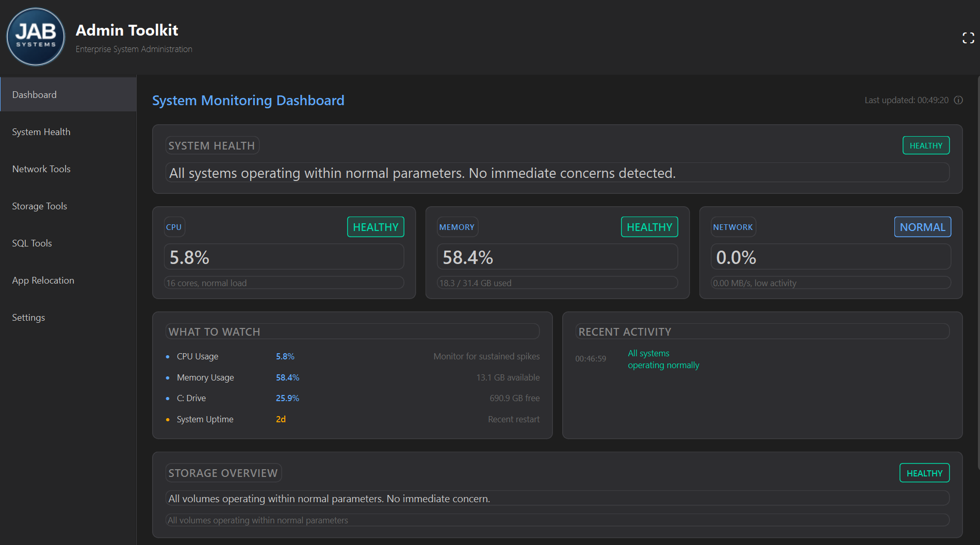
Task: Click the Memory Usage row in What to Watch
Action: tap(352, 377)
